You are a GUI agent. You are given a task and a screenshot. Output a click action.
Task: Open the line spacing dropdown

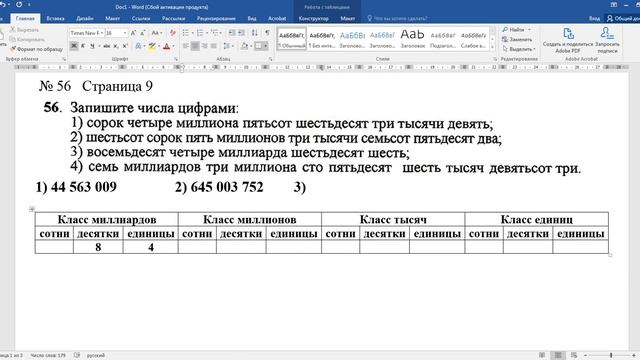pos(233,46)
